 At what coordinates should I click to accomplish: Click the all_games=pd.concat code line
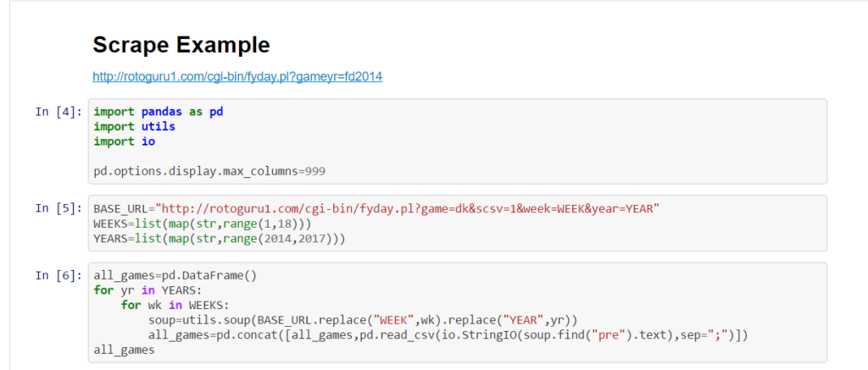pyautogui.click(x=448, y=335)
